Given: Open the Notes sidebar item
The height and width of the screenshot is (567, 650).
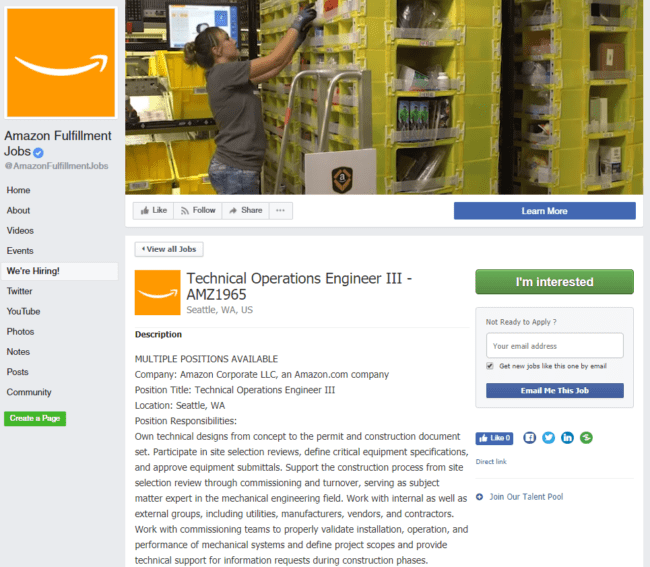Looking at the screenshot, I should (x=18, y=352).
